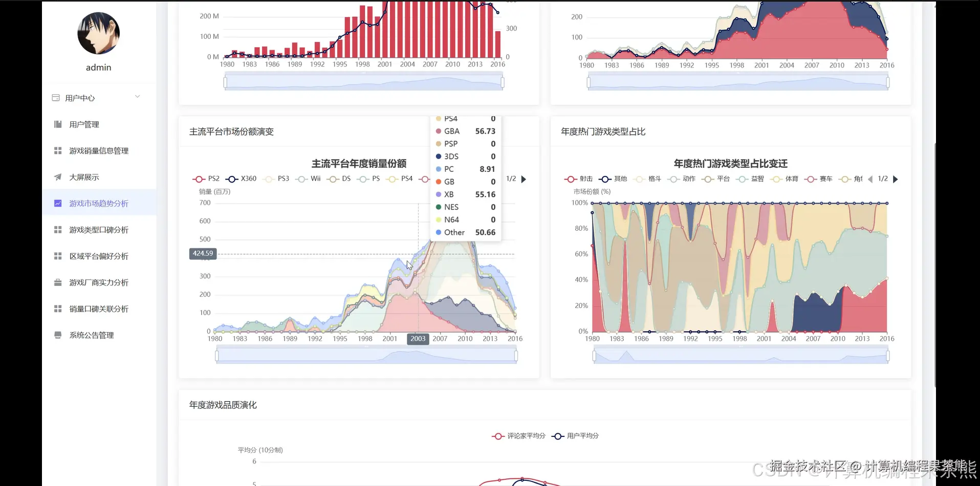Click the GBA 56.73 tooltip row

tap(465, 131)
